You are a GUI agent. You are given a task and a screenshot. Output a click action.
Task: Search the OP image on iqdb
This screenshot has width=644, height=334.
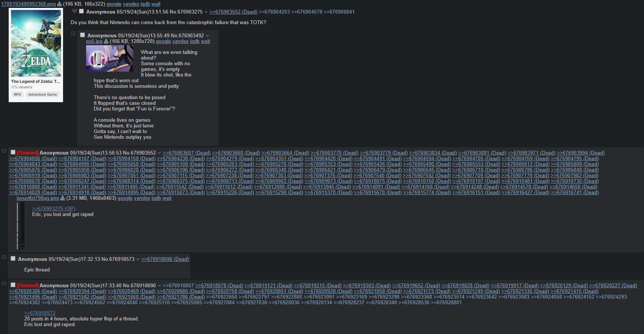(145, 4)
